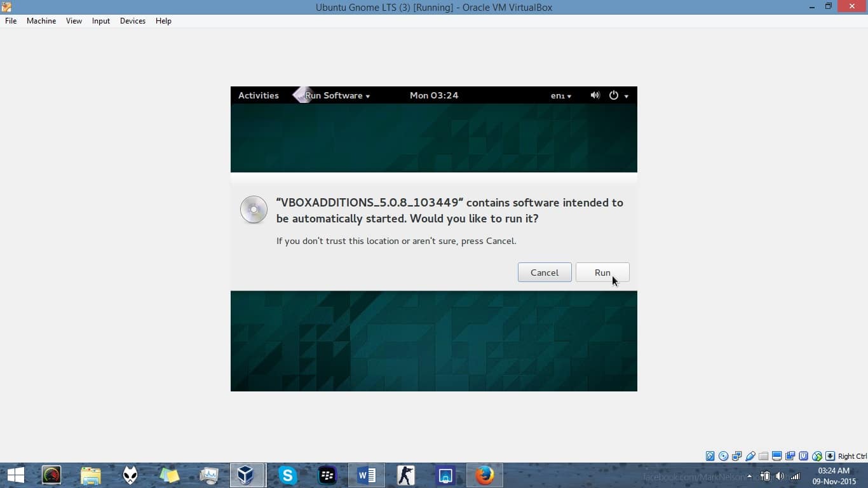The height and width of the screenshot is (488, 868).
Task: Show hidden Windows system tray icons
Action: (x=749, y=476)
